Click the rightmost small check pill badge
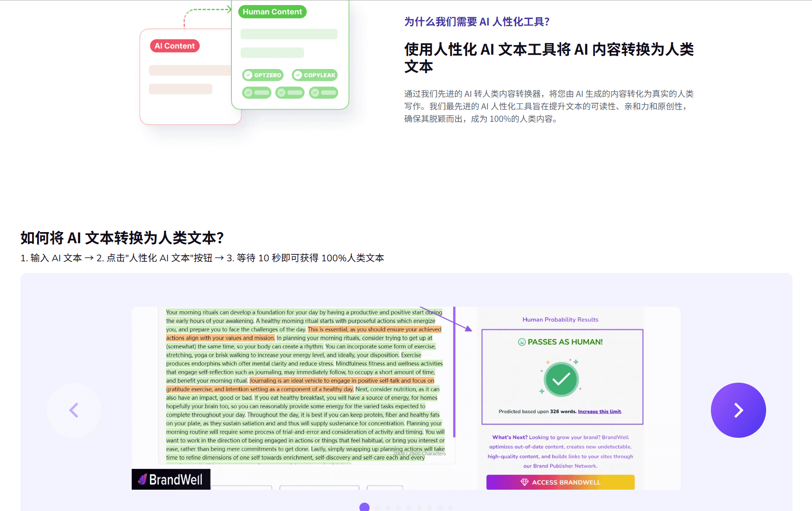The width and height of the screenshot is (812, 511). point(315,93)
